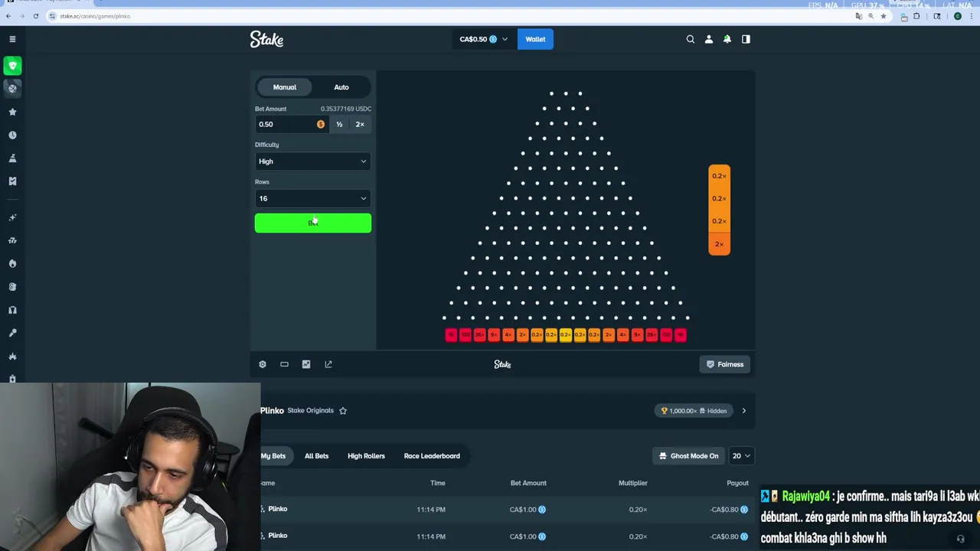Image resolution: width=980 pixels, height=551 pixels.
Task: Open live stats chart icon
Action: click(306, 364)
